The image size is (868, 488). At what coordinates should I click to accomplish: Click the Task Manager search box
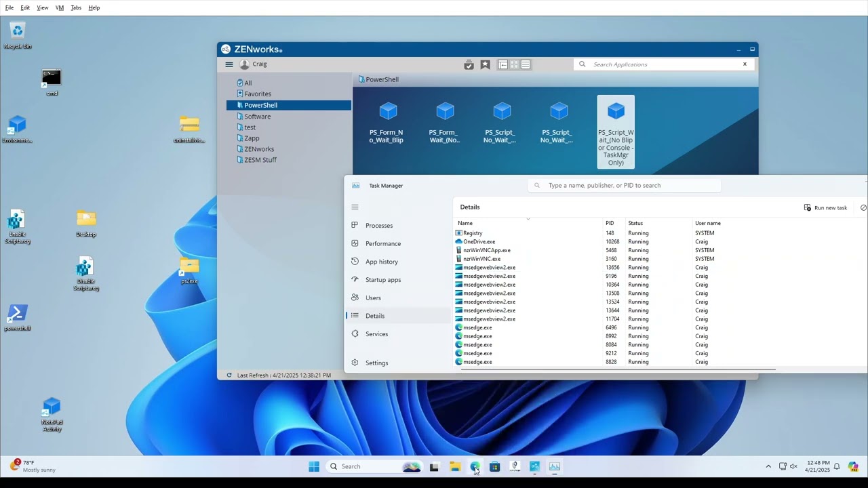pyautogui.click(x=625, y=185)
